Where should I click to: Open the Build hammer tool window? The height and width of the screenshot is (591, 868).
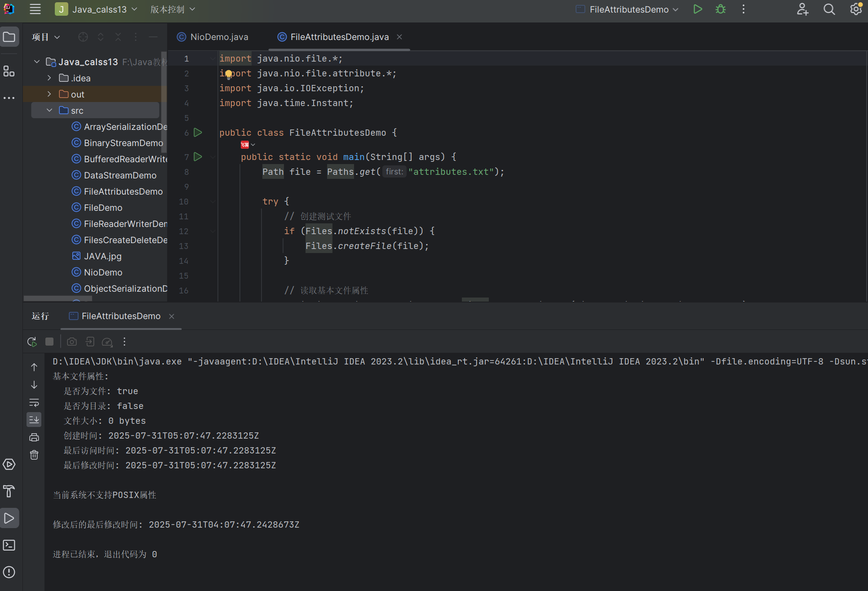(x=9, y=491)
